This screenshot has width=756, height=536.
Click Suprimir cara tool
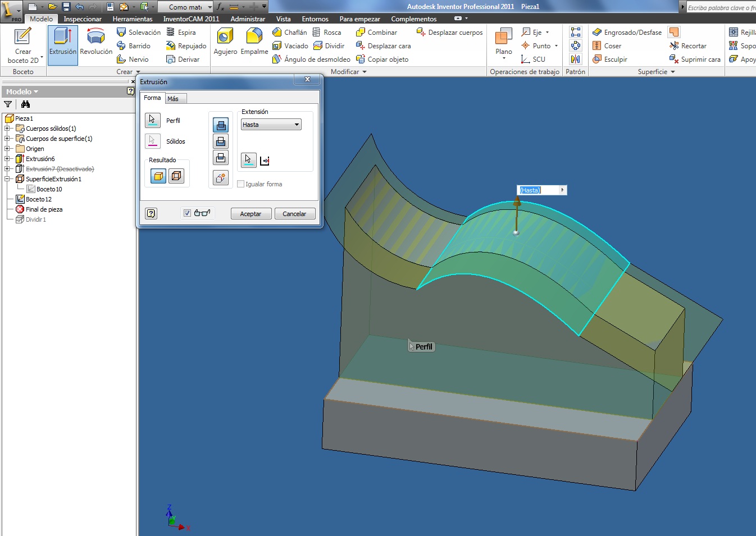695,59
